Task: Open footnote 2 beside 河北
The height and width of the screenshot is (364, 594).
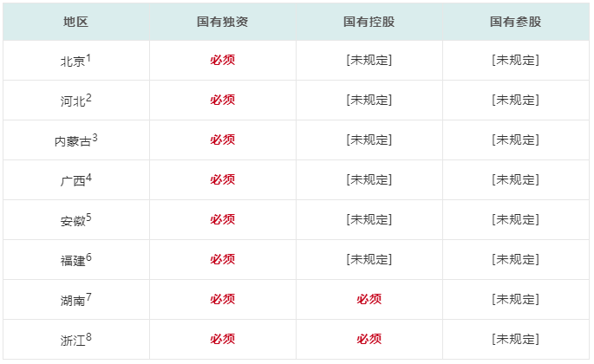Action: pyautogui.click(x=88, y=98)
